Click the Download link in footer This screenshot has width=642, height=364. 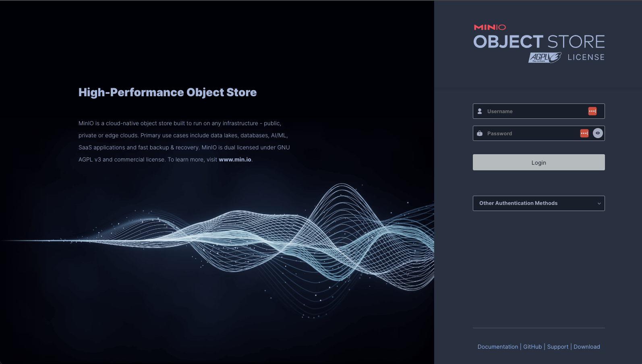[x=586, y=347]
